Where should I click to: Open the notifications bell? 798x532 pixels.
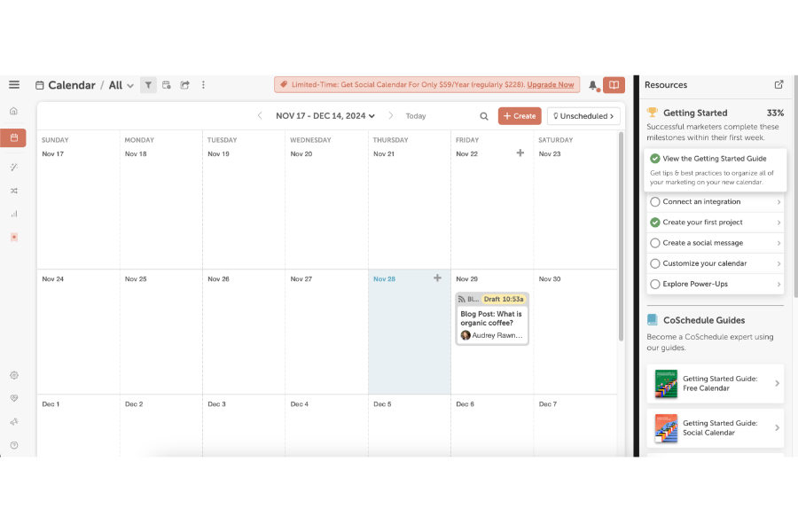[x=593, y=85]
